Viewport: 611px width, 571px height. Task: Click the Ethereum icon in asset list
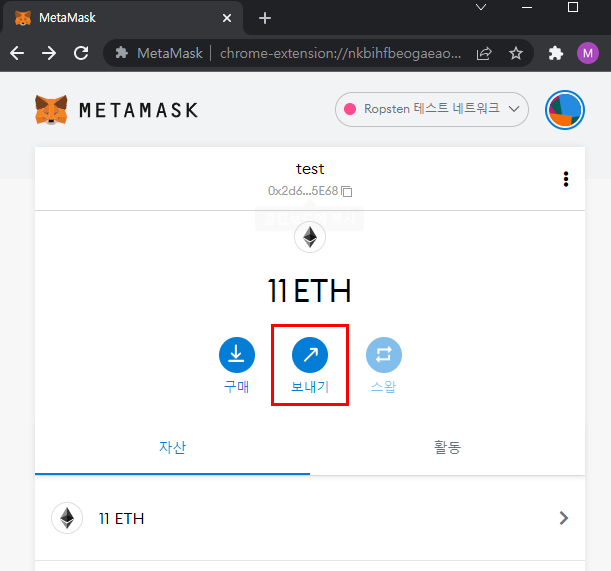(x=67, y=518)
